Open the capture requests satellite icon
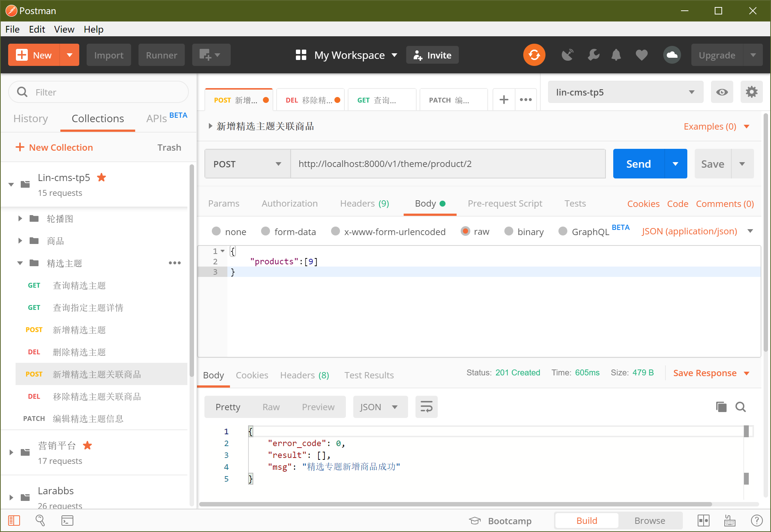This screenshot has height=532, width=771. [567, 55]
